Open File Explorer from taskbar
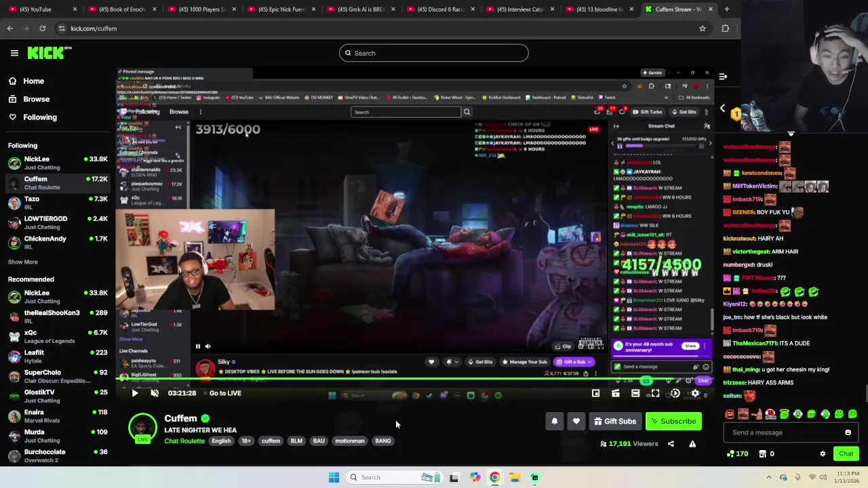This screenshot has height=488, width=868. point(515,477)
